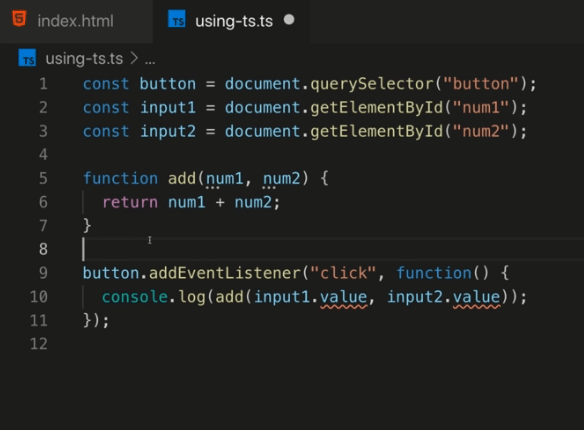Click line number 1 in gutter
The image size is (584, 430).
[x=44, y=84]
